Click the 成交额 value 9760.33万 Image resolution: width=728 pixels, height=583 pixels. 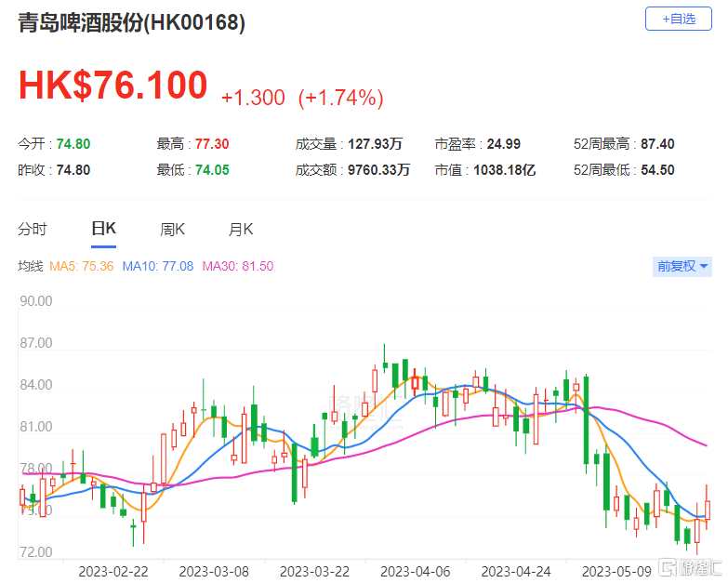[378, 170]
